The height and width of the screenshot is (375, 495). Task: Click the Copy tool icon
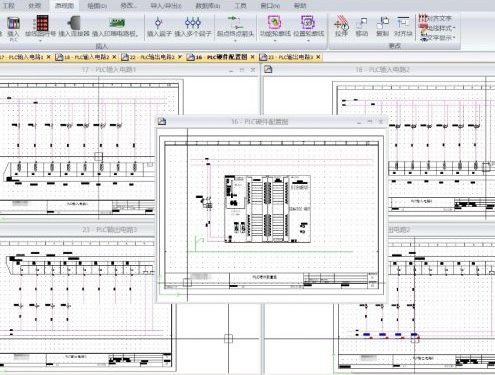pyautogui.click(x=382, y=27)
